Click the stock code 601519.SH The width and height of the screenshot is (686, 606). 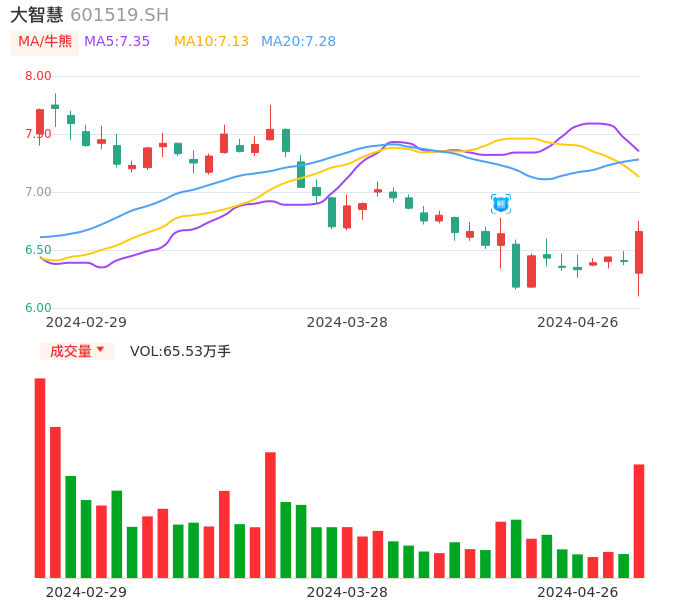[119, 15]
